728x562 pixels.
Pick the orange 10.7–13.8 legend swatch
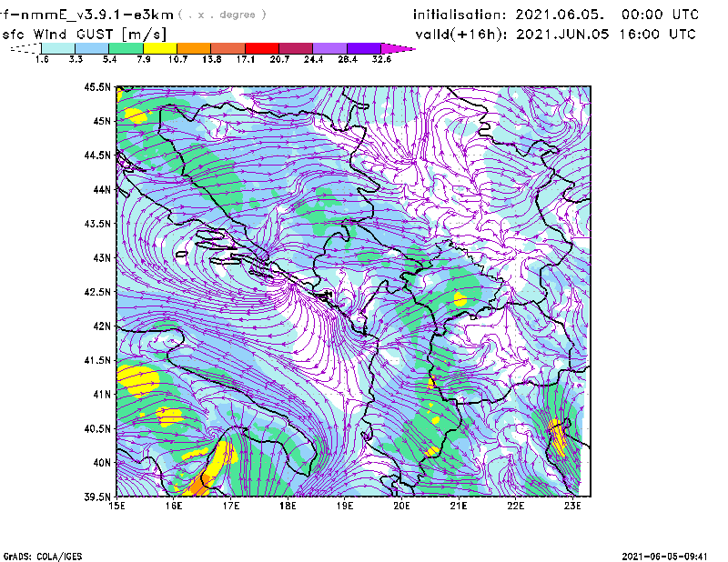[x=194, y=48]
